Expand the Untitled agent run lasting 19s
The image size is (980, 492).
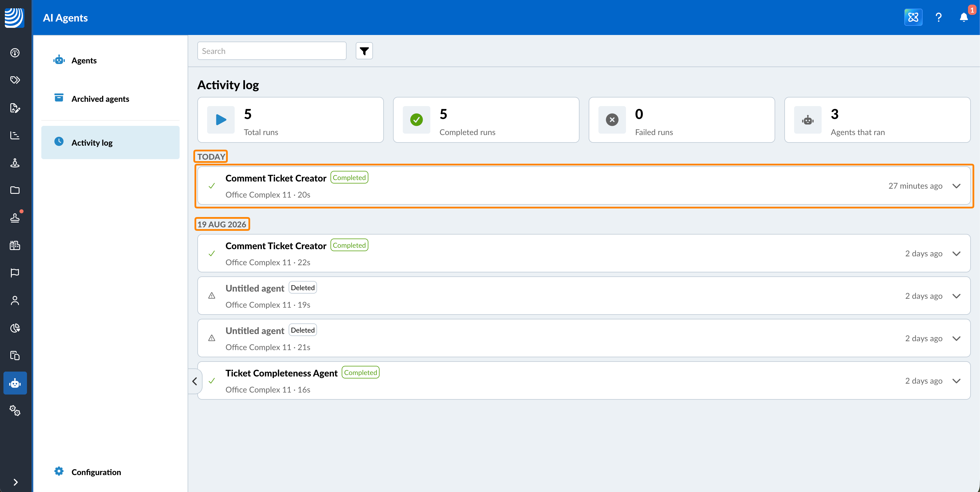click(956, 296)
